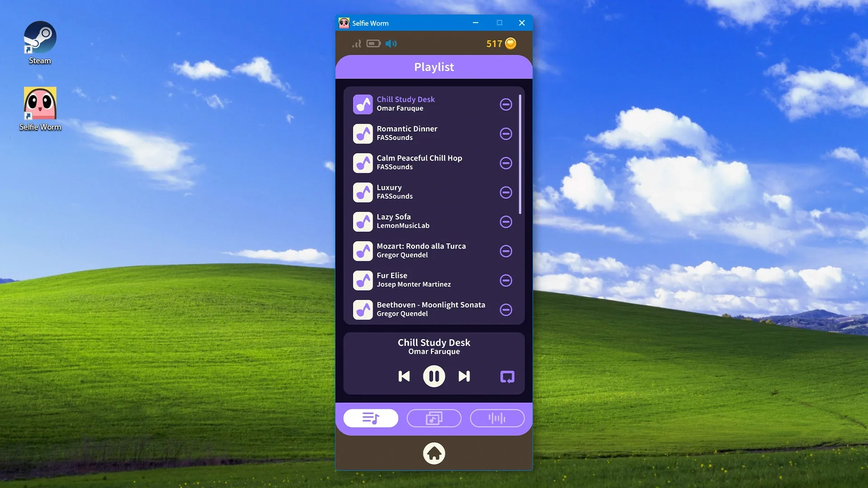Click the playlist scrollbar
868x488 pixels.
(520, 154)
